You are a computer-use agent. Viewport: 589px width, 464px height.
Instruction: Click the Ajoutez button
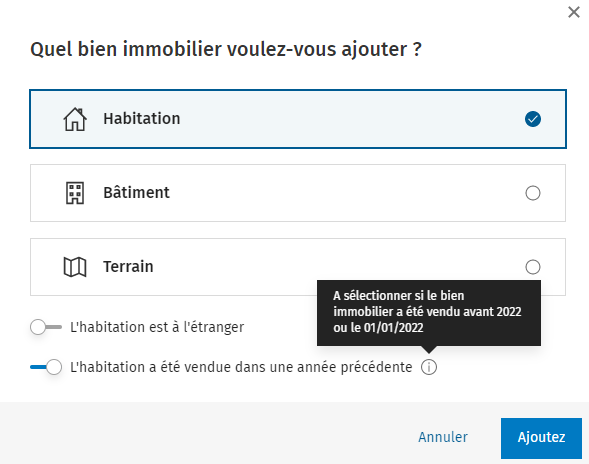click(541, 438)
